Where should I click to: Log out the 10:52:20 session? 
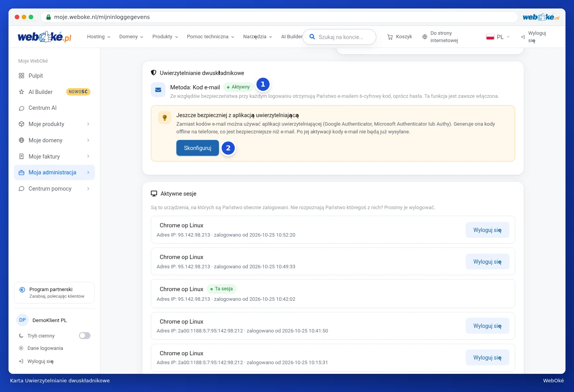click(487, 230)
